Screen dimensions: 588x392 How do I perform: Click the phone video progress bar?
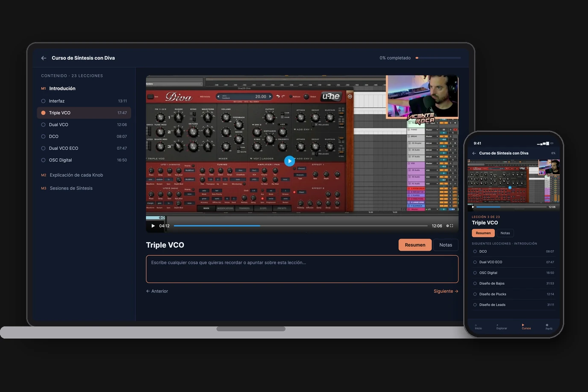coord(512,207)
